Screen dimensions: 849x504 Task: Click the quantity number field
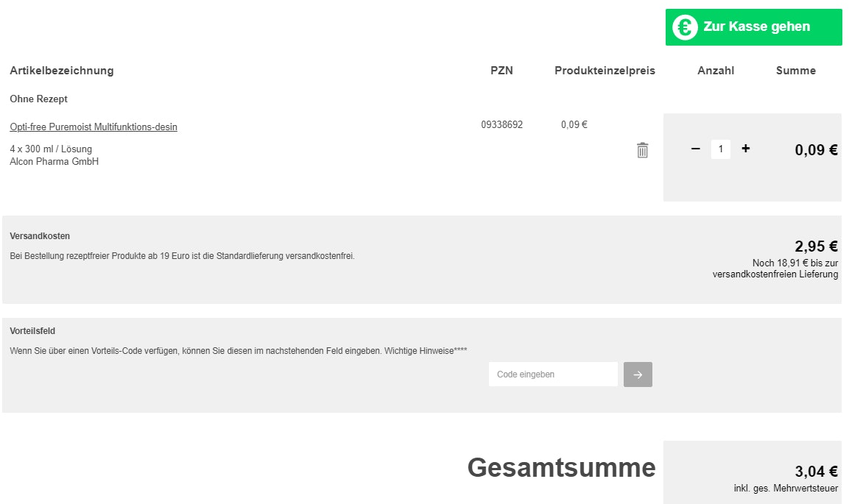point(720,149)
